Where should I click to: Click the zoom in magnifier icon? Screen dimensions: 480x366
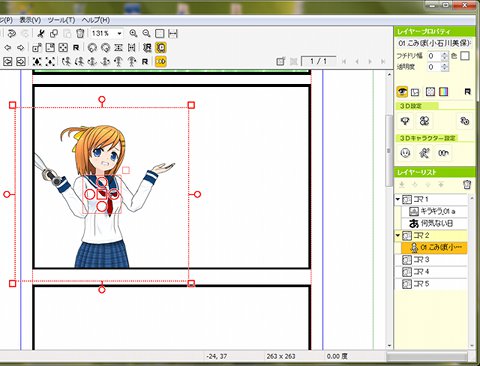(x=133, y=33)
